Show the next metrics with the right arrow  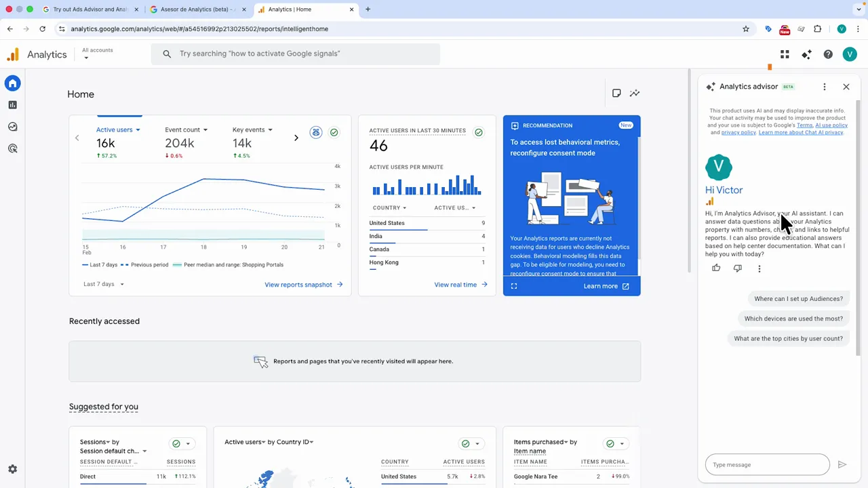[x=296, y=138]
